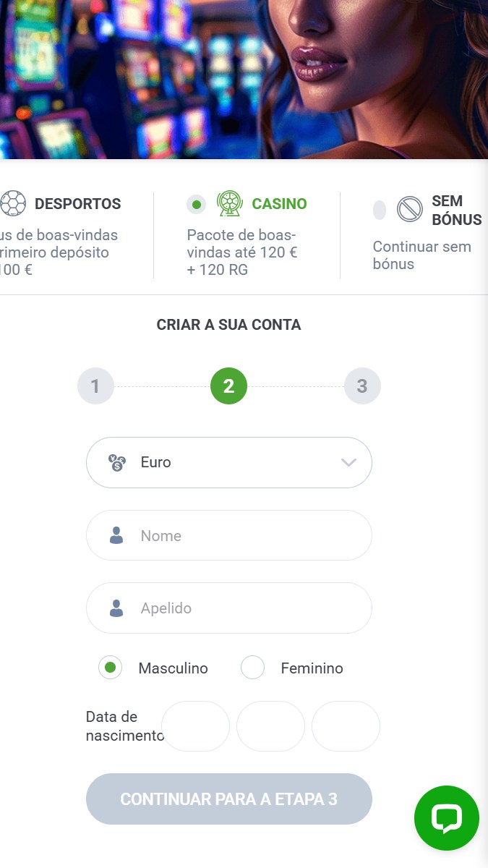488x868 pixels.
Task: Expand the Euro currency dropdown chevron
Action: tap(348, 462)
